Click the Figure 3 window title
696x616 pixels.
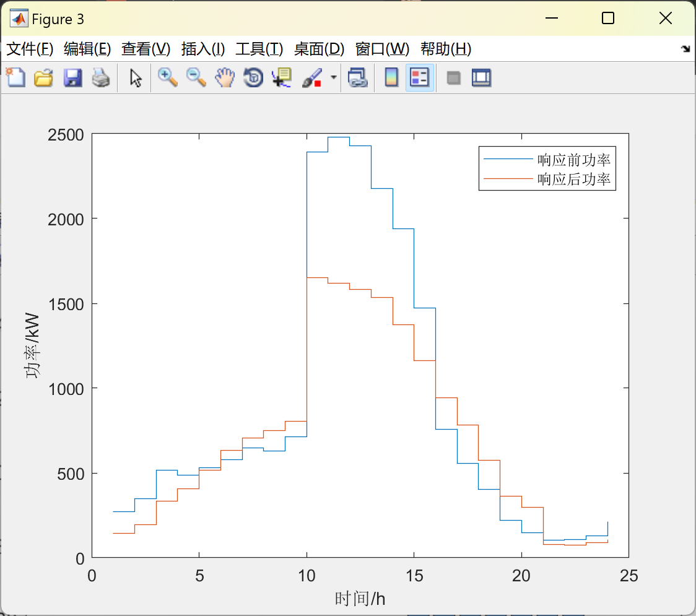pos(58,19)
